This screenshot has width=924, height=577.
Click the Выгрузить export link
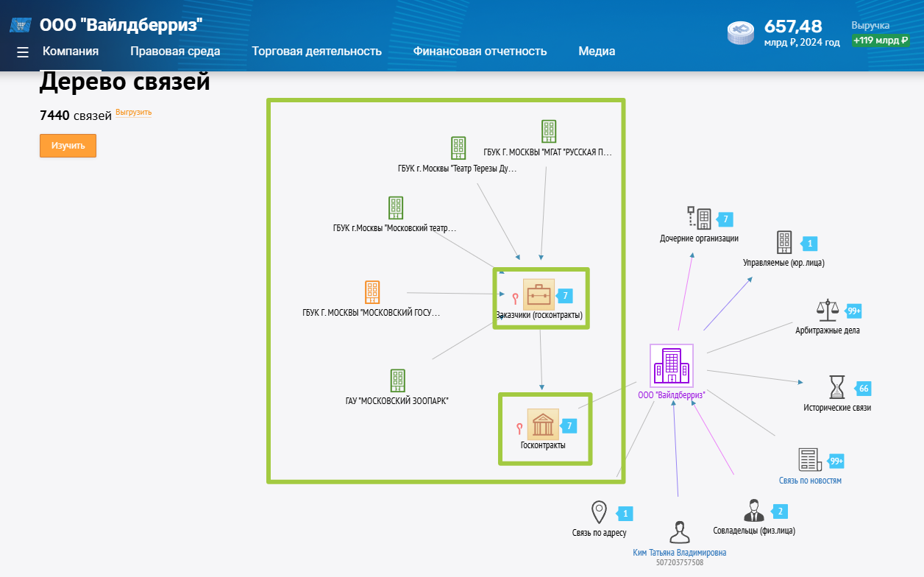(133, 113)
